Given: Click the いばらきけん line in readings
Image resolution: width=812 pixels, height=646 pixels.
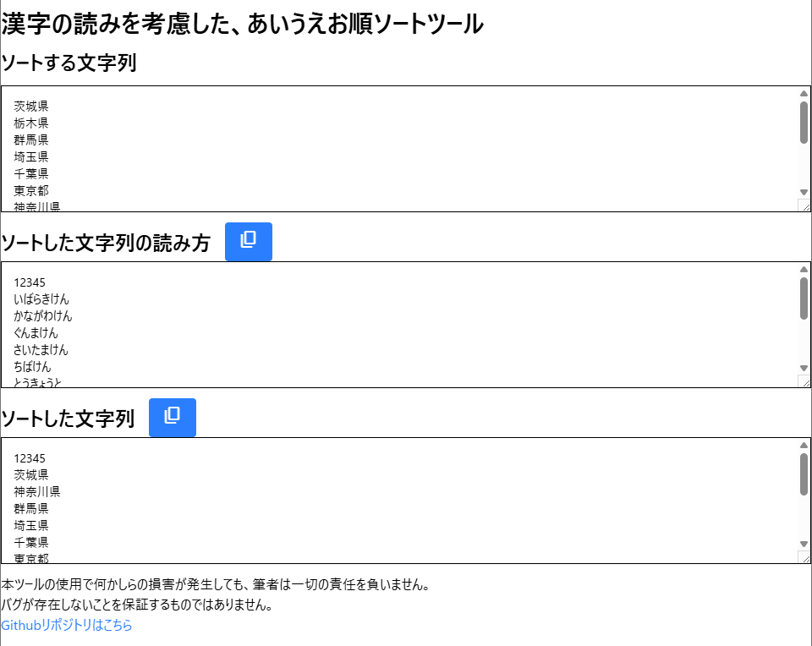Looking at the screenshot, I should pos(42,299).
